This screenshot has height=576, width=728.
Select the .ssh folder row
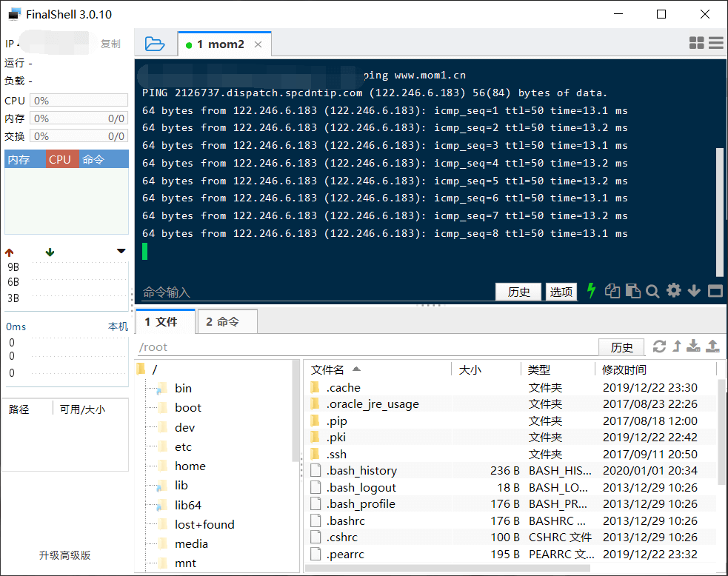(511, 455)
